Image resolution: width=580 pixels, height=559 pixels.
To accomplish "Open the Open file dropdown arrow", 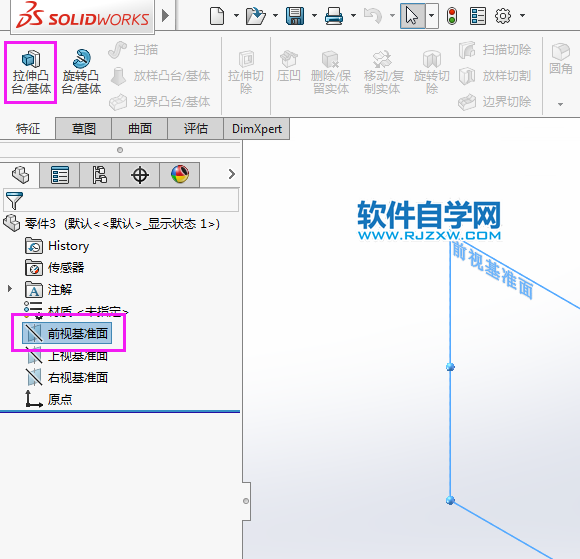I will 275,16.
